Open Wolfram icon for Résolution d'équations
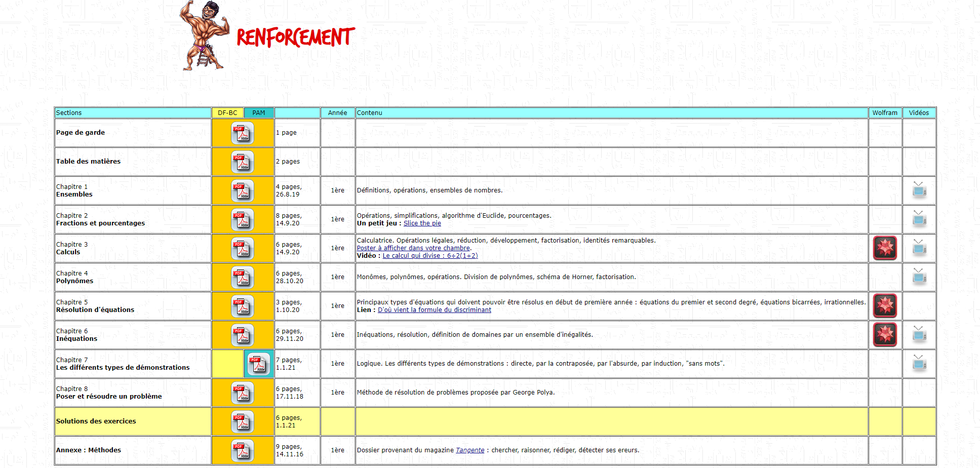The image size is (980, 468). [885, 306]
